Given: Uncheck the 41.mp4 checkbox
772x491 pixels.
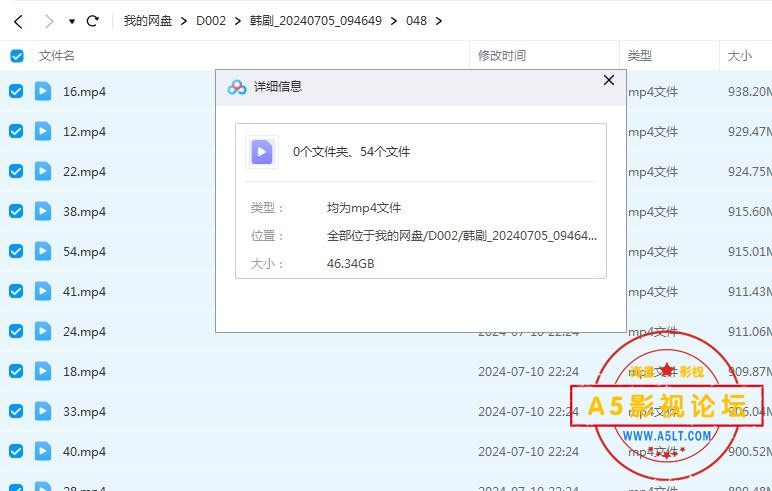Looking at the screenshot, I should 16,291.
